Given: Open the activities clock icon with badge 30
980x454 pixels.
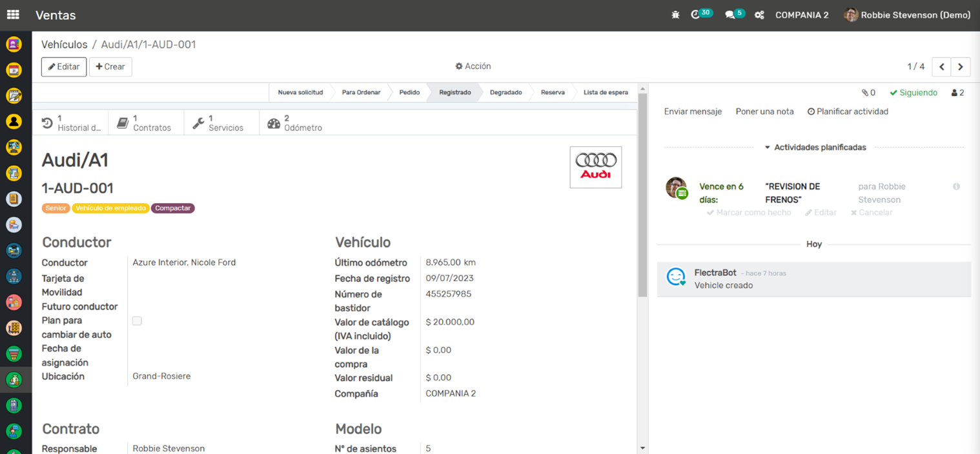Looking at the screenshot, I should coord(696,15).
